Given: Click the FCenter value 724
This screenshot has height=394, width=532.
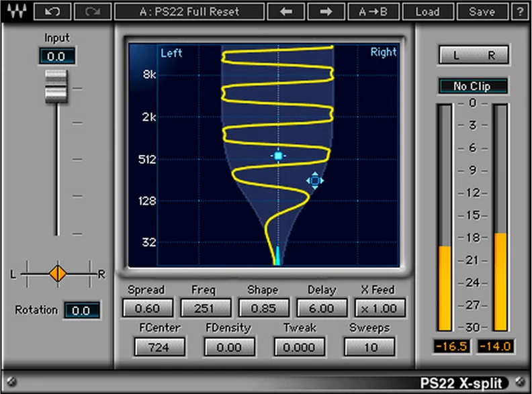Looking at the screenshot, I should [x=159, y=347].
